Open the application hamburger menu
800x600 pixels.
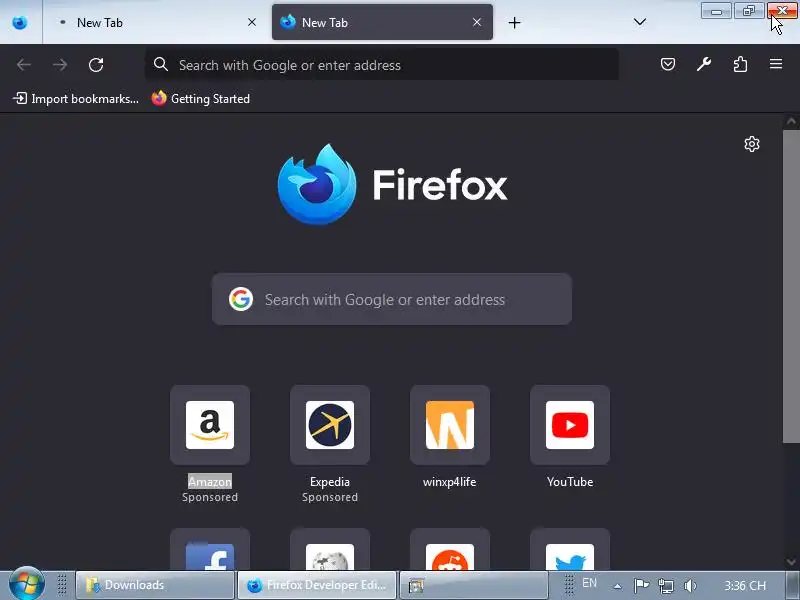point(776,64)
